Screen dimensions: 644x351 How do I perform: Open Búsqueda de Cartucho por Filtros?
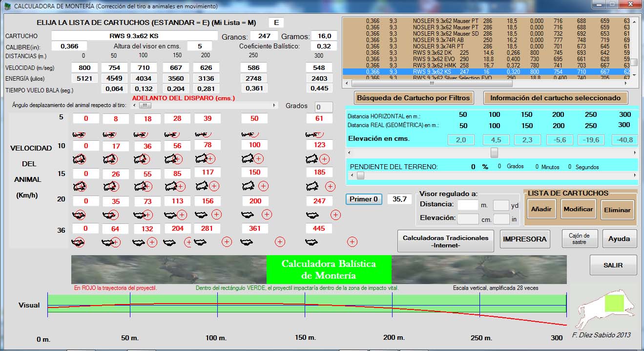click(413, 98)
